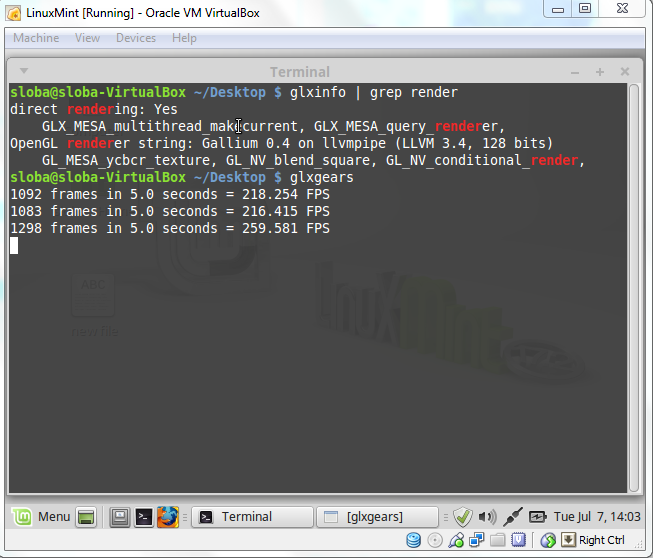Minimize the VirtualBox window
Image resolution: width=653 pixels, height=558 pixels.
click(x=558, y=9)
